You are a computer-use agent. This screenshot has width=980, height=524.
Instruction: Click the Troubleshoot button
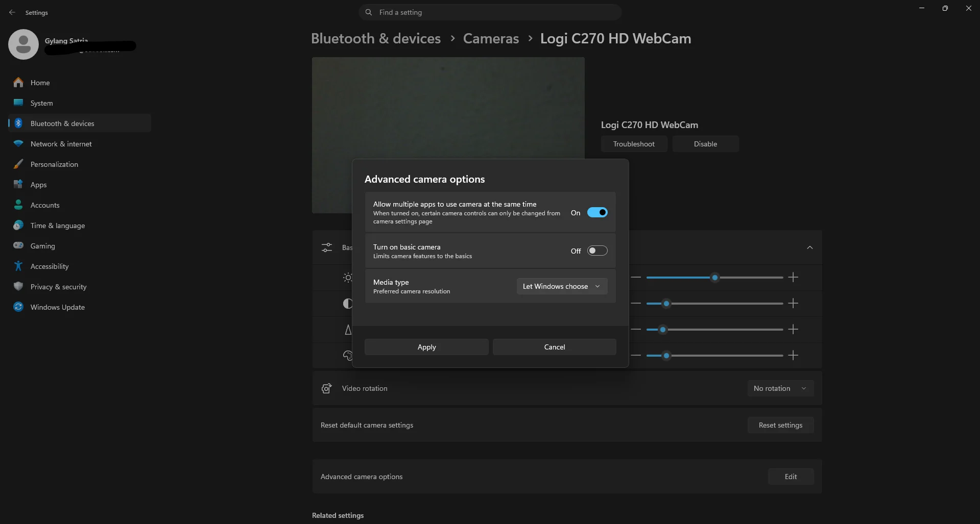pos(634,144)
